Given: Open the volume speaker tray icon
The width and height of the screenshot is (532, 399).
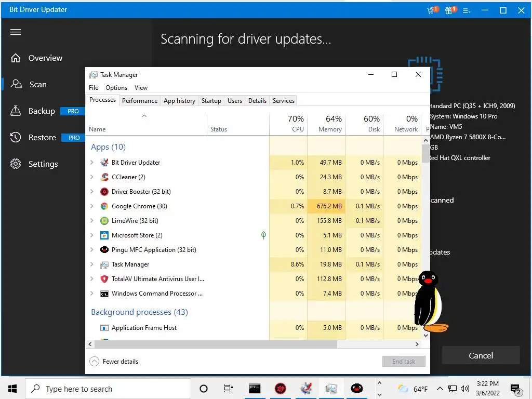Looking at the screenshot, I should (465, 389).
